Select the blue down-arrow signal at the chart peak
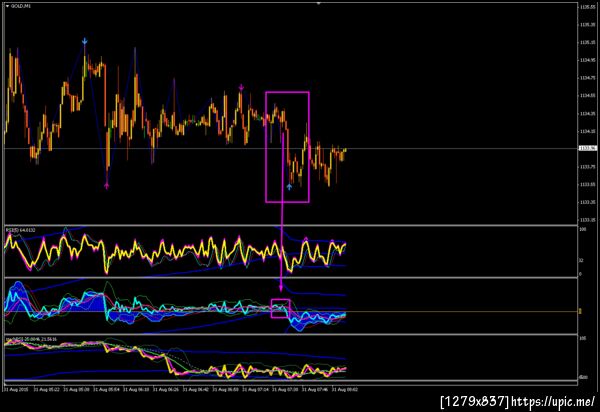 [x=85, y=41]
